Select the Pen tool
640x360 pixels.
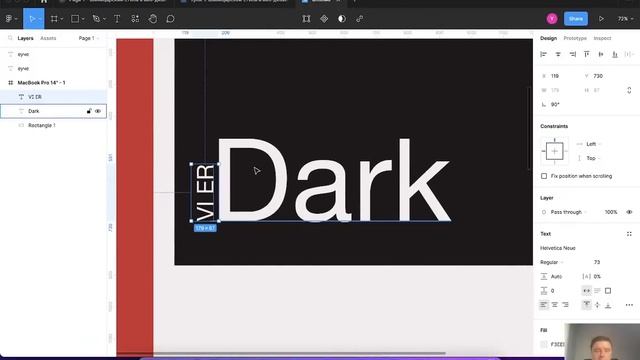[96, 19]
